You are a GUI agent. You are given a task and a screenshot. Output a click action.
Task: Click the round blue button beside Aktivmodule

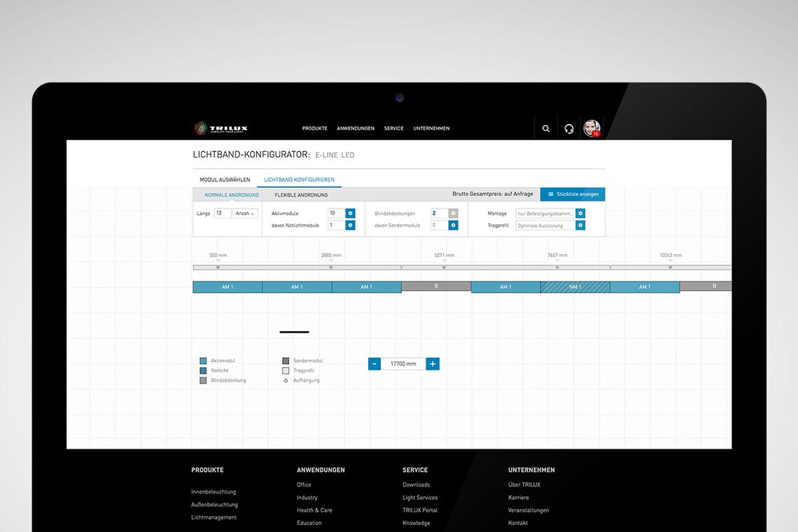coord(350,213)
